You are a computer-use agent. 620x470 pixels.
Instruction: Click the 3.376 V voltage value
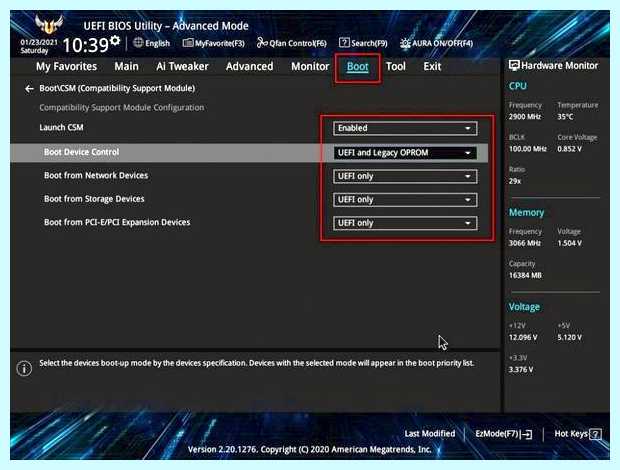coord(521,370)
